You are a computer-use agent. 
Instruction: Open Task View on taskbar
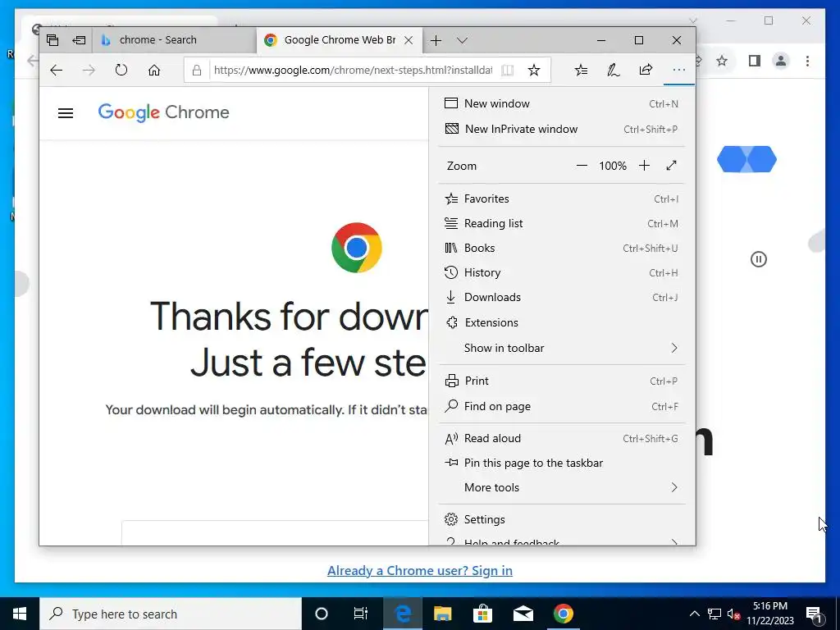click(361, 614)
